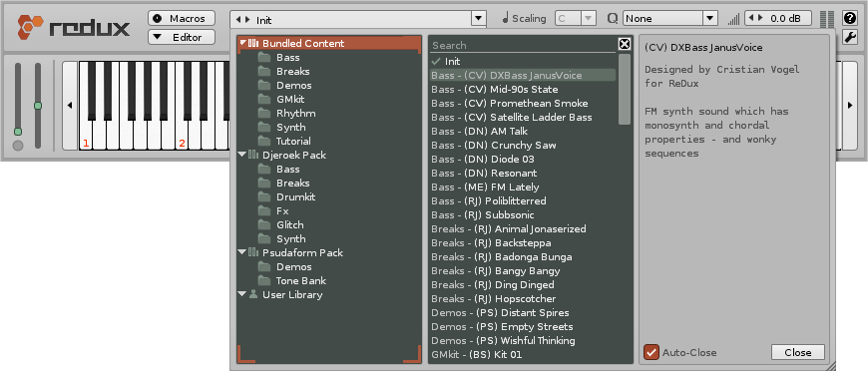Select Bass - (CV) Mid-90s State preset
Viewport: 868px width, 371px height.
pos(523,89)
